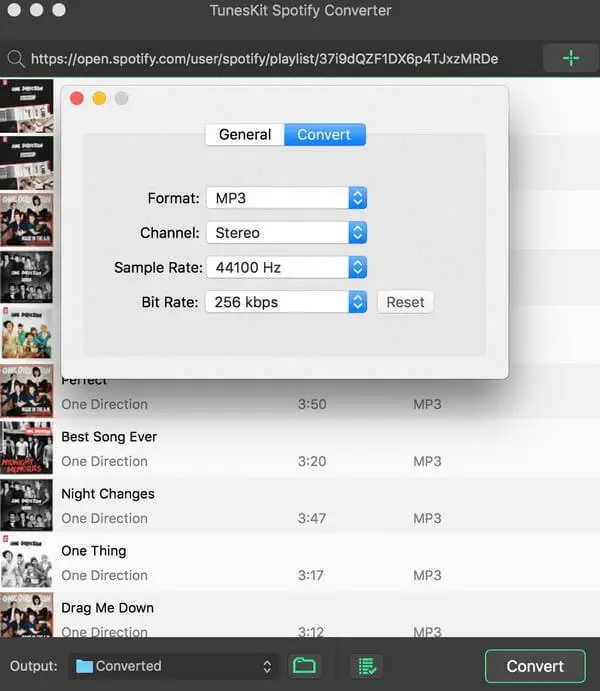
Task: Click MP3 format label in One Thing row
Action: point(427,575)
